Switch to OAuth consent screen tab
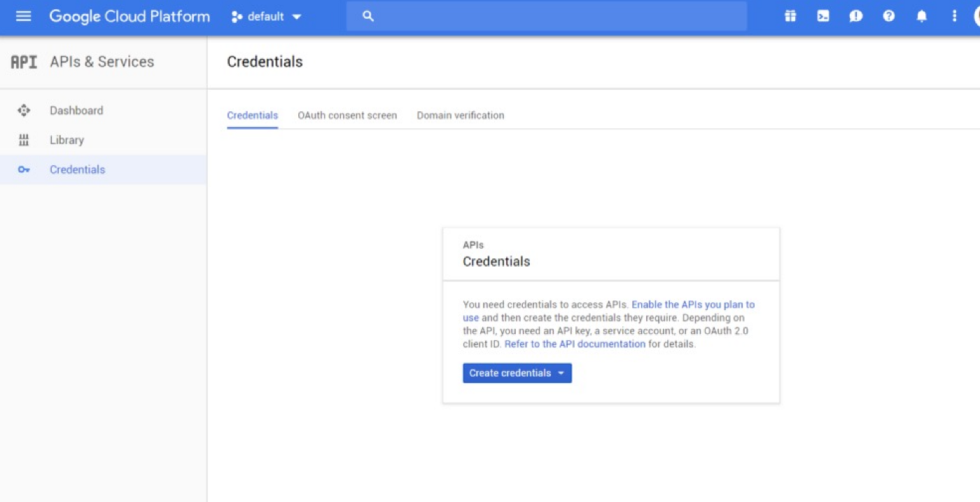Screen dimensions: 980x502 347,116
